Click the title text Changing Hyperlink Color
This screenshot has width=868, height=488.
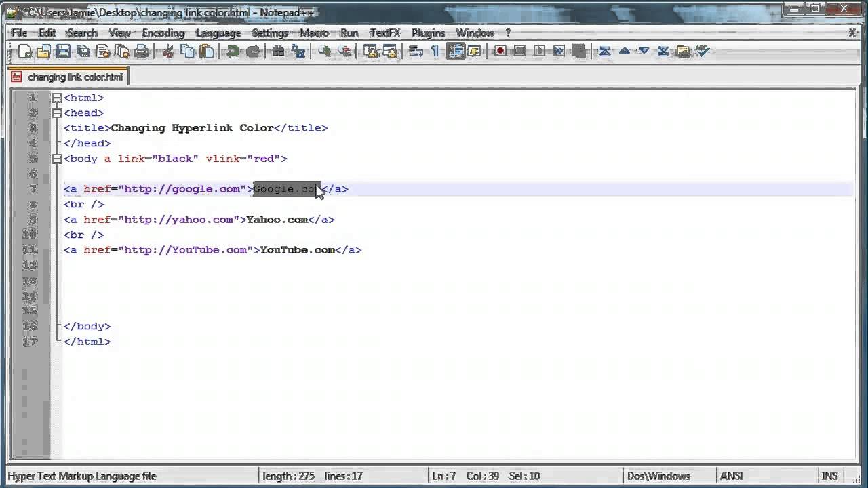pyautogui.click(x=192, y=128)
